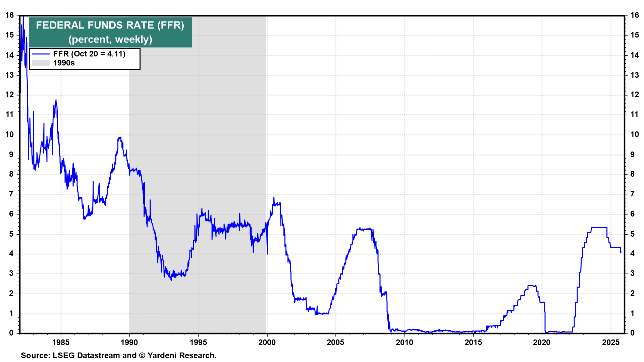Image resolution: width=644 pixels, height=362 pixels.
Task: Click the left y-axis label 5
Action: [12, 234]
